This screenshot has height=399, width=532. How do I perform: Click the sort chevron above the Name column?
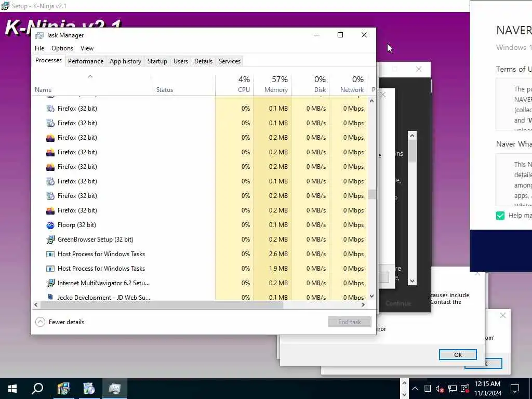90,76
